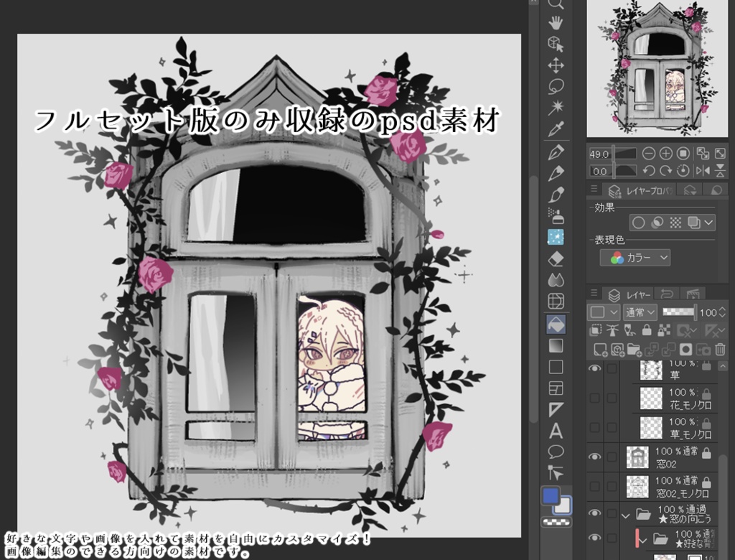Image resolution: width=735 pixels, height=560 pixels.
Task: Open the layer panel hamburger menu
Action: tap(594, 293)
